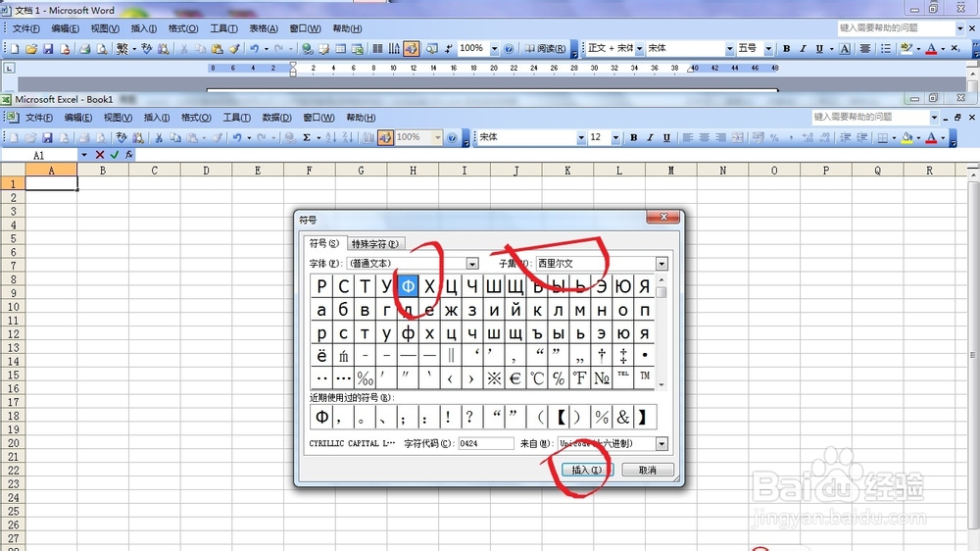Viewport: 980px width, 551px height.
Task: Open the Excel Tools menu
Action: 236,118
